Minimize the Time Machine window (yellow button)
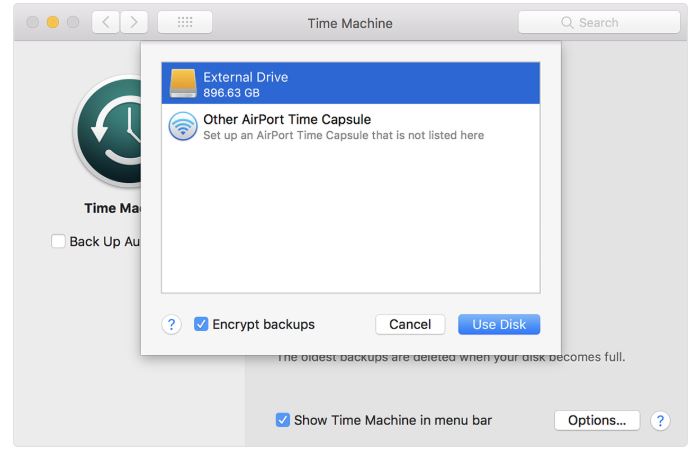Viewport: 695px width, 454px height. pyautogui.click(x=53, y=22)
